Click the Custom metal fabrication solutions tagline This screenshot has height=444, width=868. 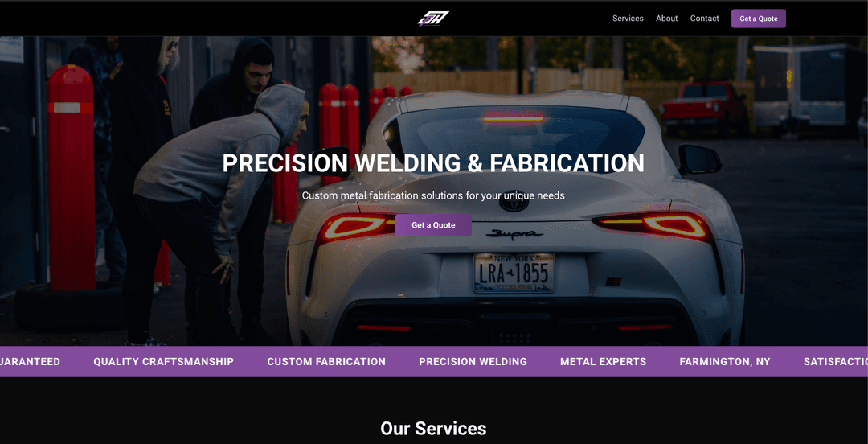point(433,195)
